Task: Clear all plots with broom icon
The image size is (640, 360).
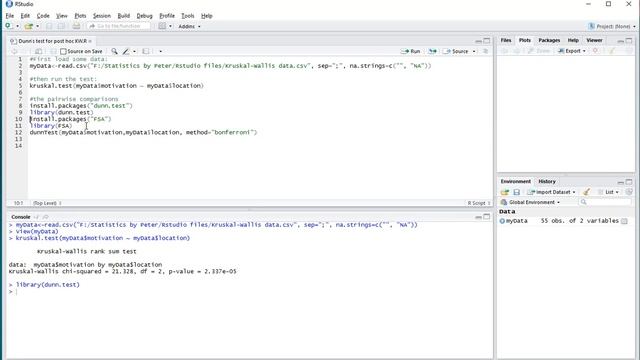Action: point(612,51)
